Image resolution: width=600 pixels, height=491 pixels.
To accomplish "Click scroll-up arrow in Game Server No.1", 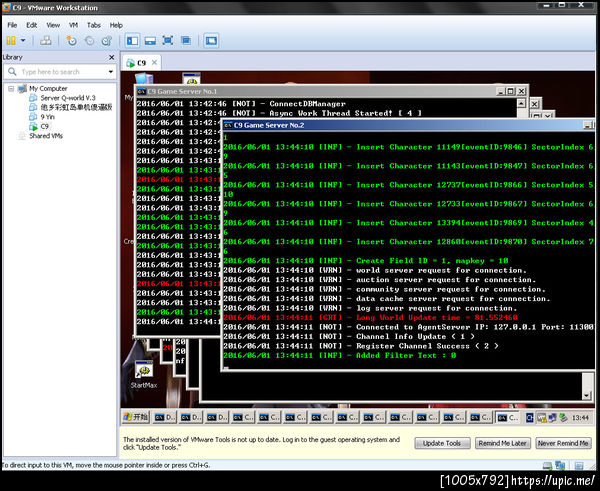I will click(521, 103).
